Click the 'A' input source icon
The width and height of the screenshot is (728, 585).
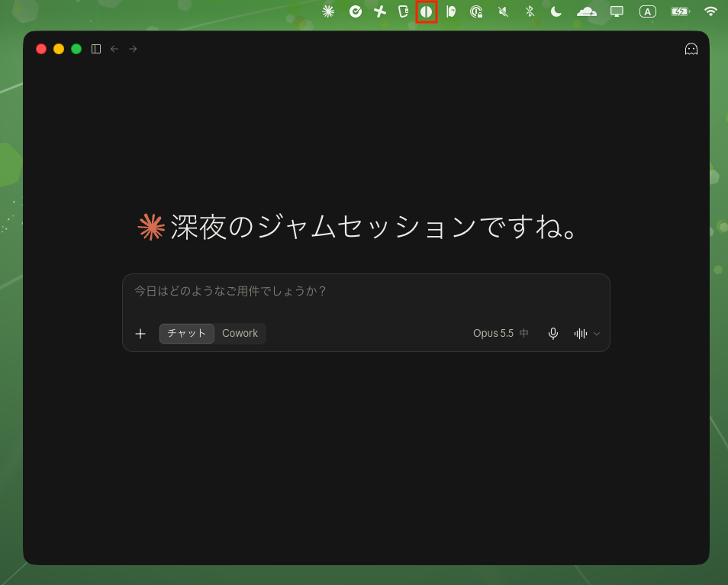coord(647,11)
